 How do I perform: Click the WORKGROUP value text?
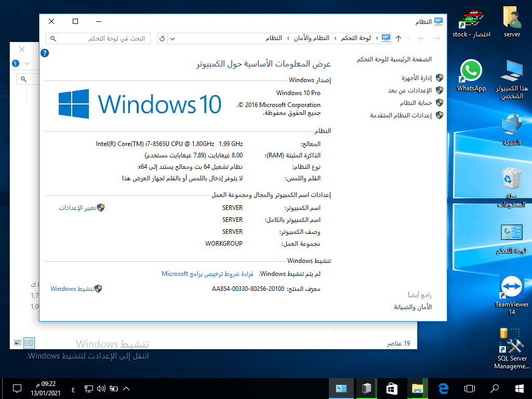(224, 244)
